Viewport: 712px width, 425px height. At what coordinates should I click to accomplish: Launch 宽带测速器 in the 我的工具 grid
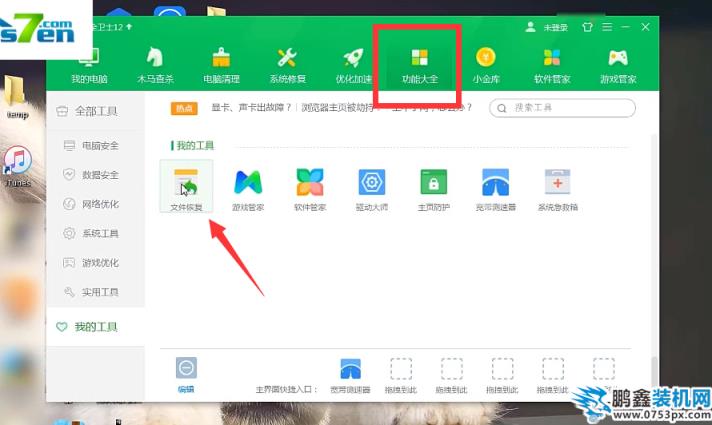pos(495,189)
